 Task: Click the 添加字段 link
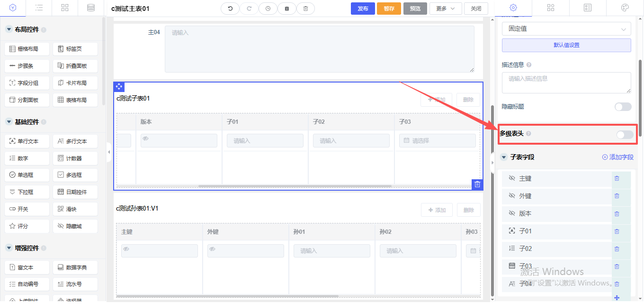617,157
